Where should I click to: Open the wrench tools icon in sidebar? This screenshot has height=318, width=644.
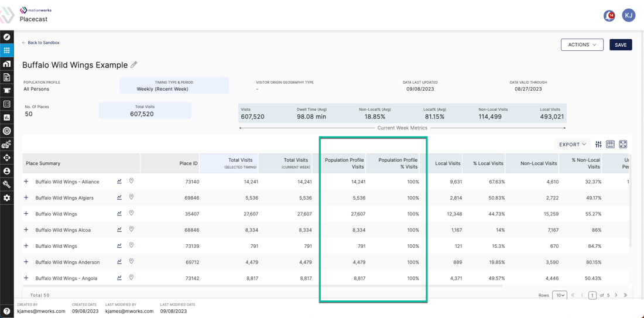tap(6, 184)
